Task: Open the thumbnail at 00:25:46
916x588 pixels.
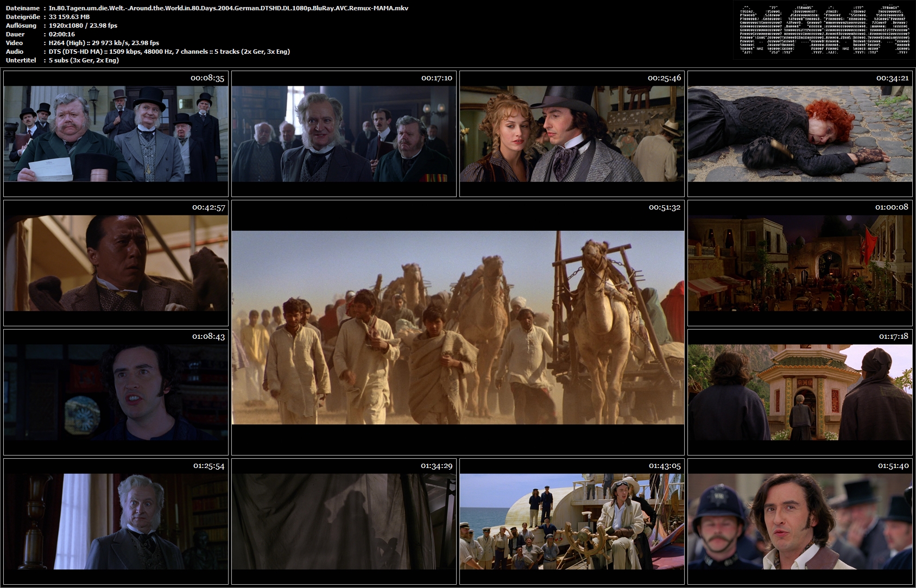Action: click(x=572, y=134)
